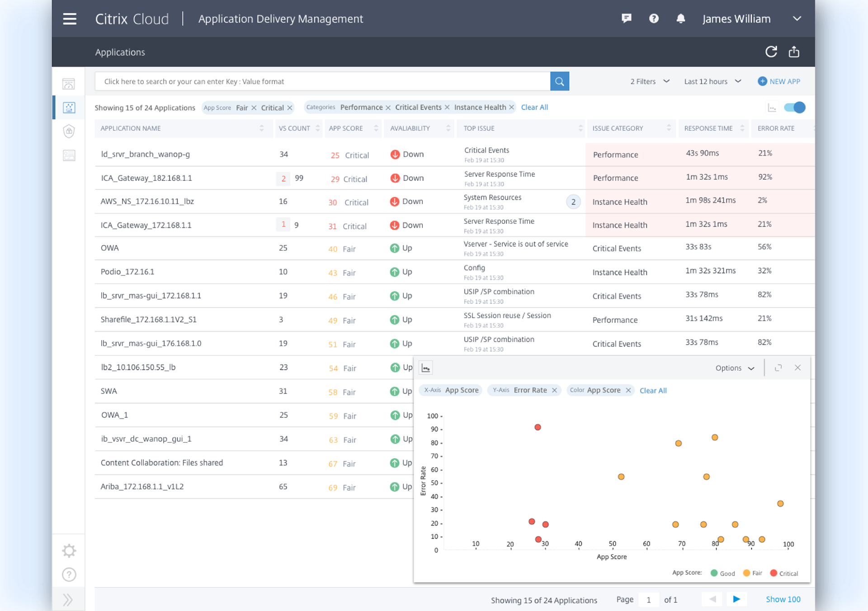Click the search magnifier button
This screenshot has width=868, height=611.
(559, 81)
